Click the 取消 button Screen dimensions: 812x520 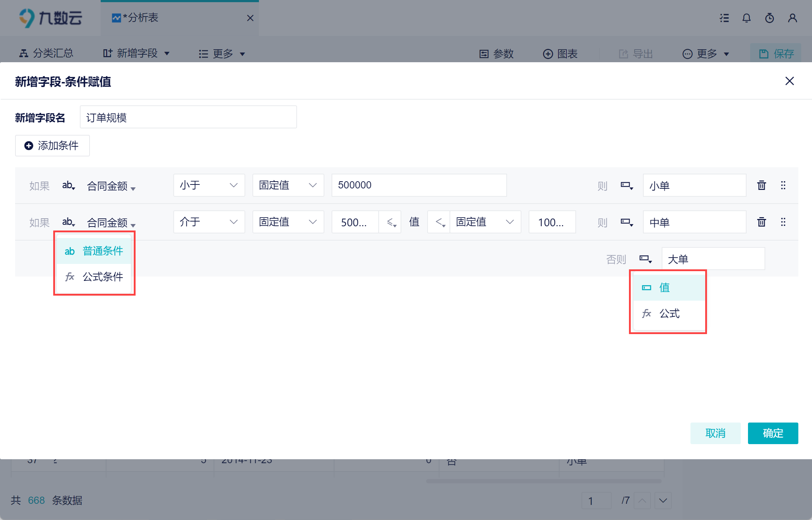[715, 433]
